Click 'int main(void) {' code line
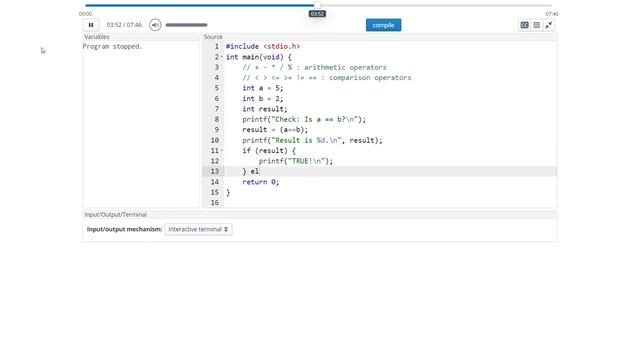 pyautogui.click(x=259, y=57)
